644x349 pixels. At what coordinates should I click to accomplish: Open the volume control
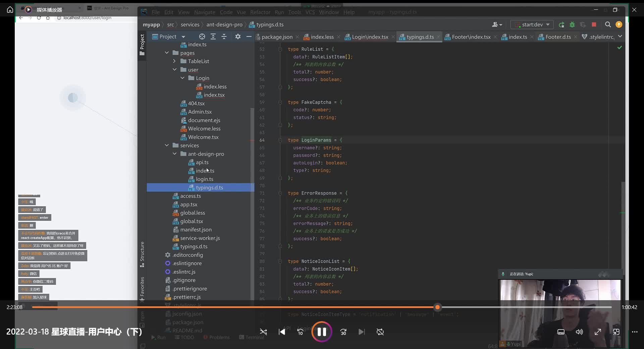click(579, 332)
